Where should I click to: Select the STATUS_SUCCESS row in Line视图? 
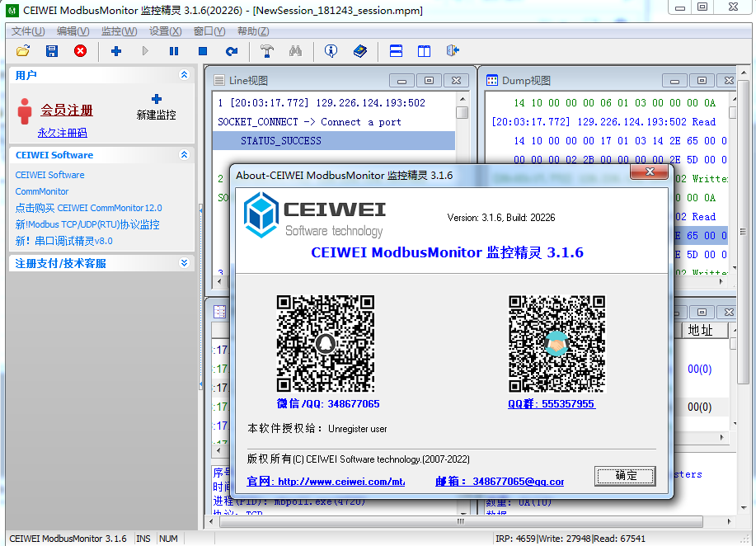click(x=334, y=141)
